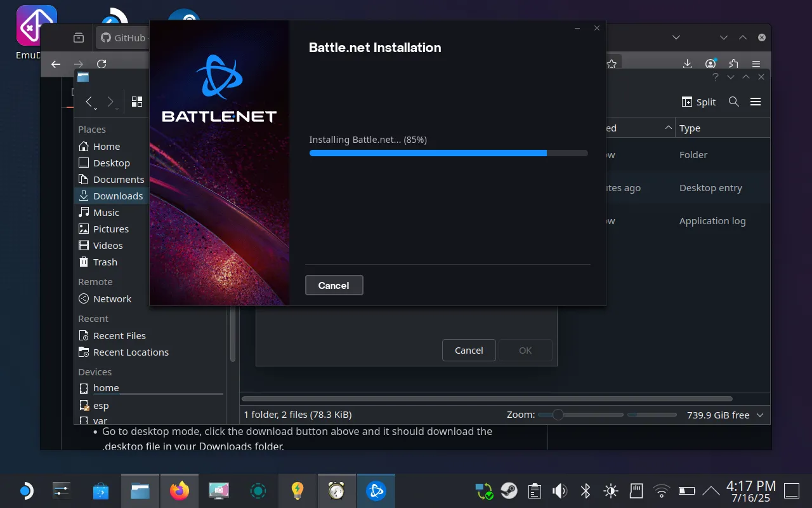This screenshot has height=508, width=812.
Task: Open Steam from the system tray
Action: point(509,490)
